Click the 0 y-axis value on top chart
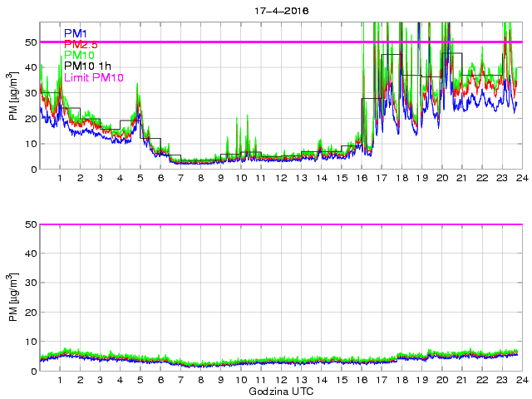The width and height of the screenshot is (532, 399). tap(32, 170)
